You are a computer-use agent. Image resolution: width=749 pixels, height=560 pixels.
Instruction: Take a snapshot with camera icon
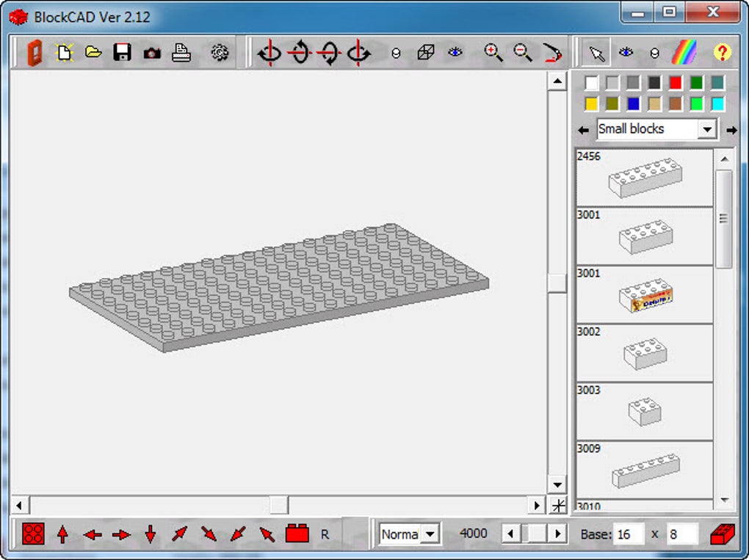(152, 53)
